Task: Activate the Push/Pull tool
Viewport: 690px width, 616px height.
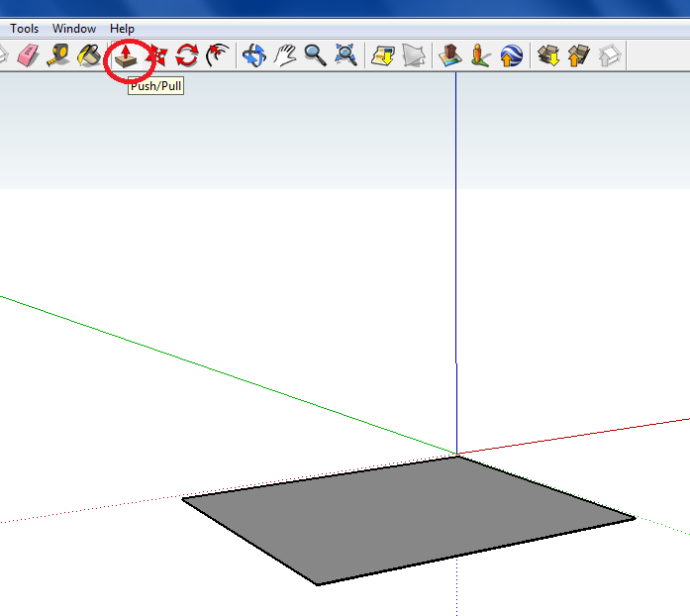Action: pos(126,56)
